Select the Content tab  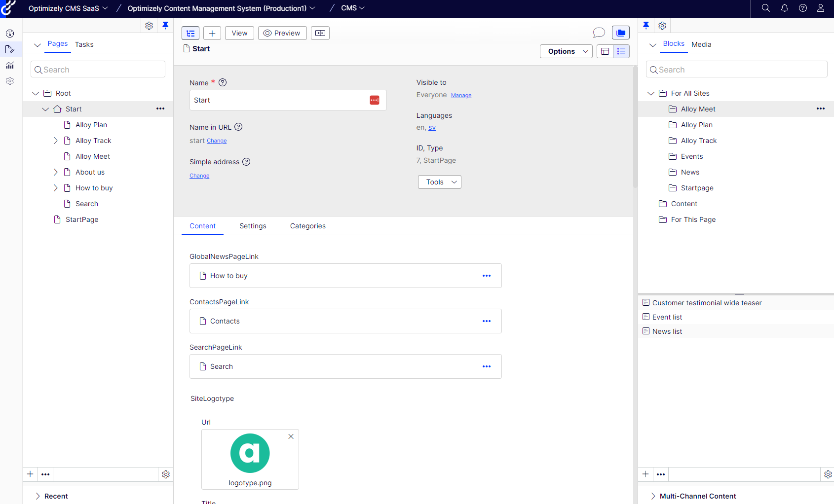click(x=203, y=226)
